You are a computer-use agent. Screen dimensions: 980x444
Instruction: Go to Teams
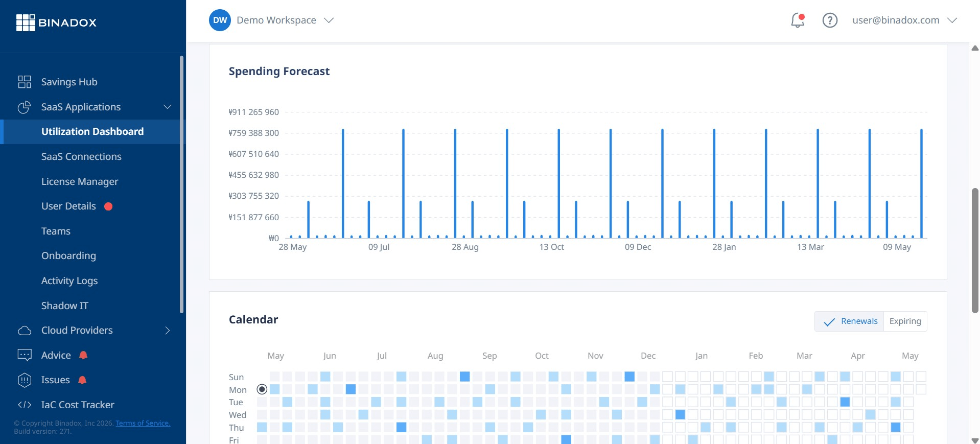pyautogui.click(x=56, y=231)
